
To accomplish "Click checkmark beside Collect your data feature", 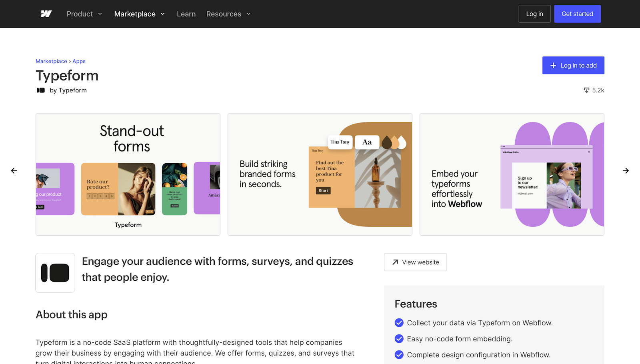I will [399, 323].
